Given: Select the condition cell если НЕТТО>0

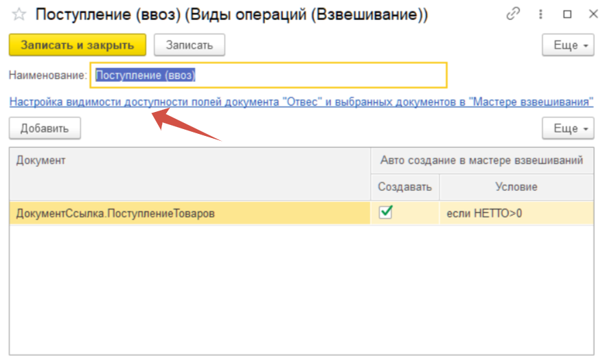Looking at the screenshot, I should coord(516,214).
